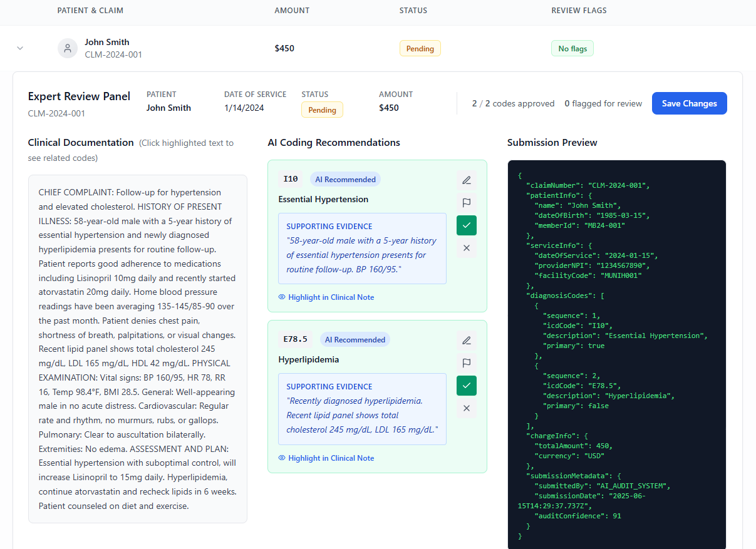The height and width of the screenshot is (549, 756).
Task: Click the Submission Preview heading
Action: pos(552,143)
